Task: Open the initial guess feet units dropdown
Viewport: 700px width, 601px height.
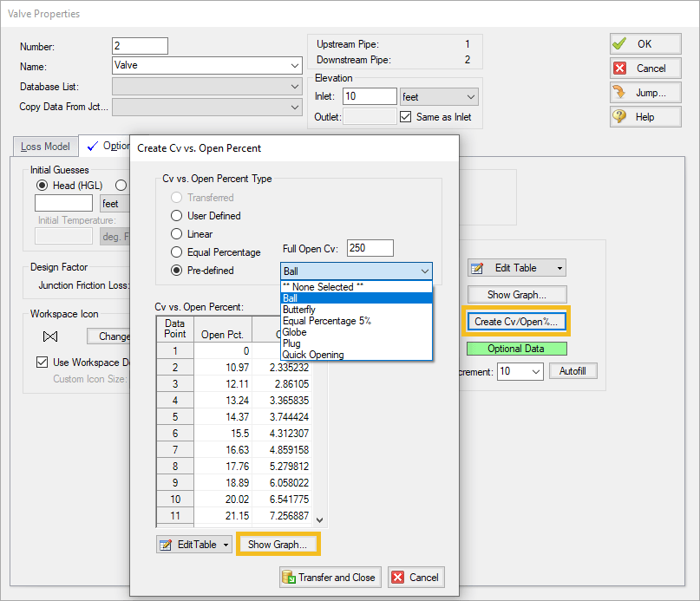Action: click(115, 204)
